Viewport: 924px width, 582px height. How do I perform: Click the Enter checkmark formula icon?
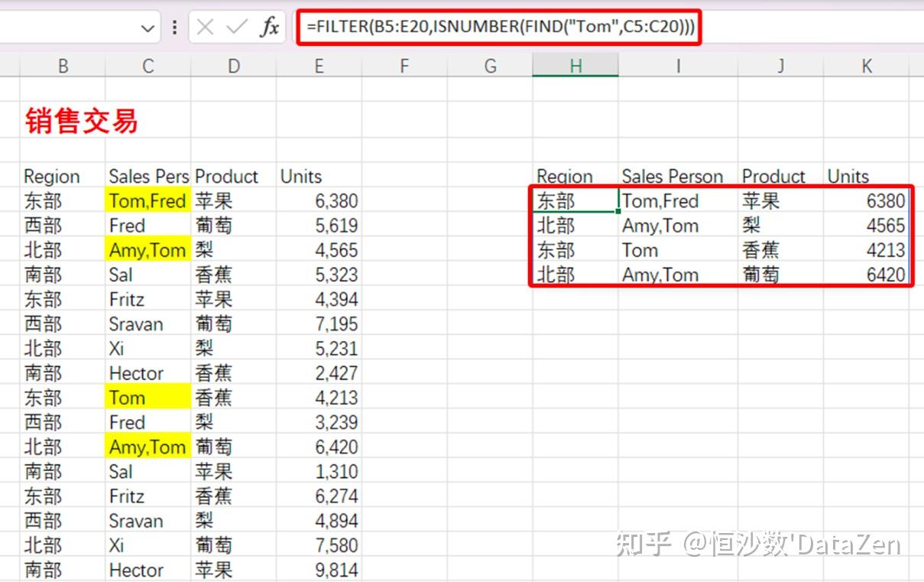pos(237,28)
